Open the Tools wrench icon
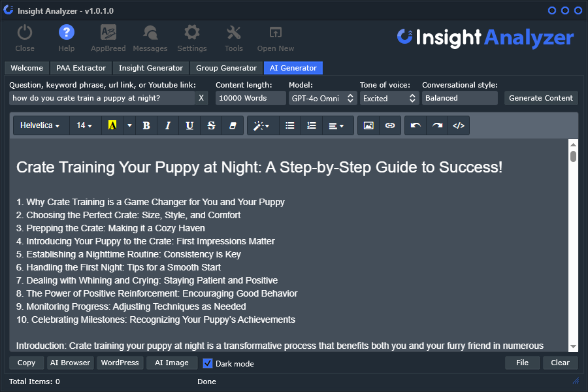Viewport: 588px width, 392px height. 233,38
